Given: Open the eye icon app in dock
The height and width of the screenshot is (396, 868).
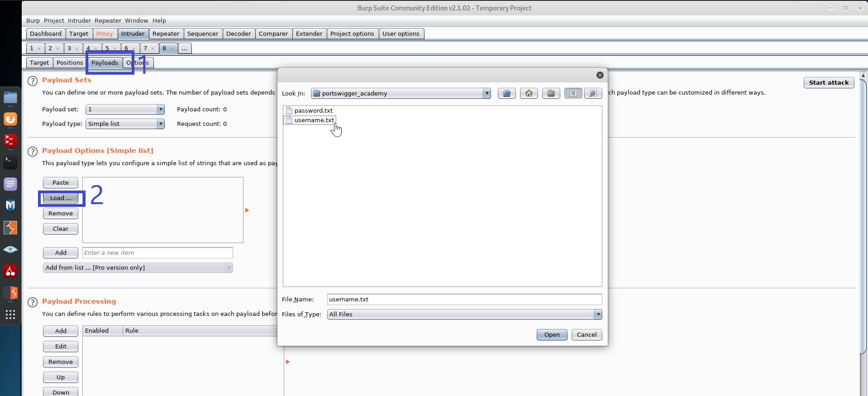Looking at the screenshot, I should tap(10, 249).
